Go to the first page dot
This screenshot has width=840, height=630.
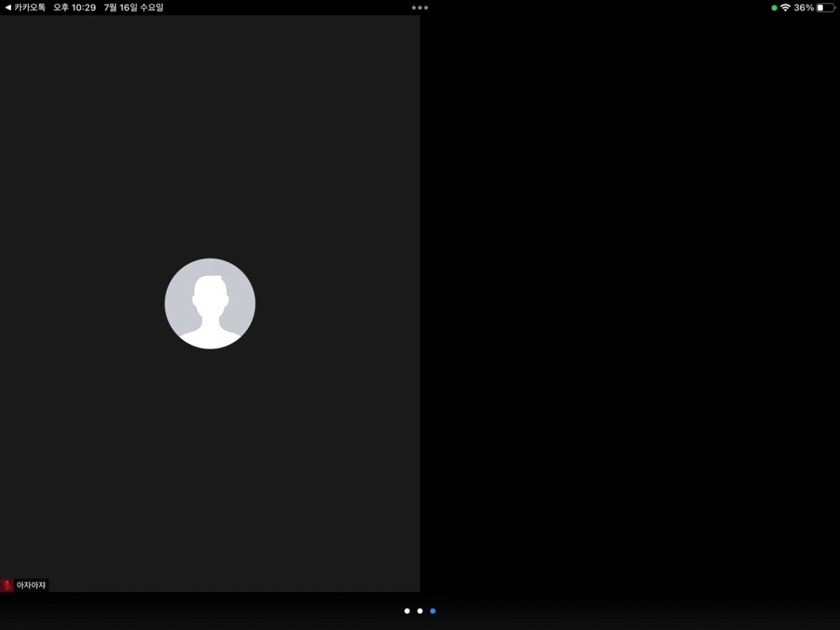(x=407, y=611)
